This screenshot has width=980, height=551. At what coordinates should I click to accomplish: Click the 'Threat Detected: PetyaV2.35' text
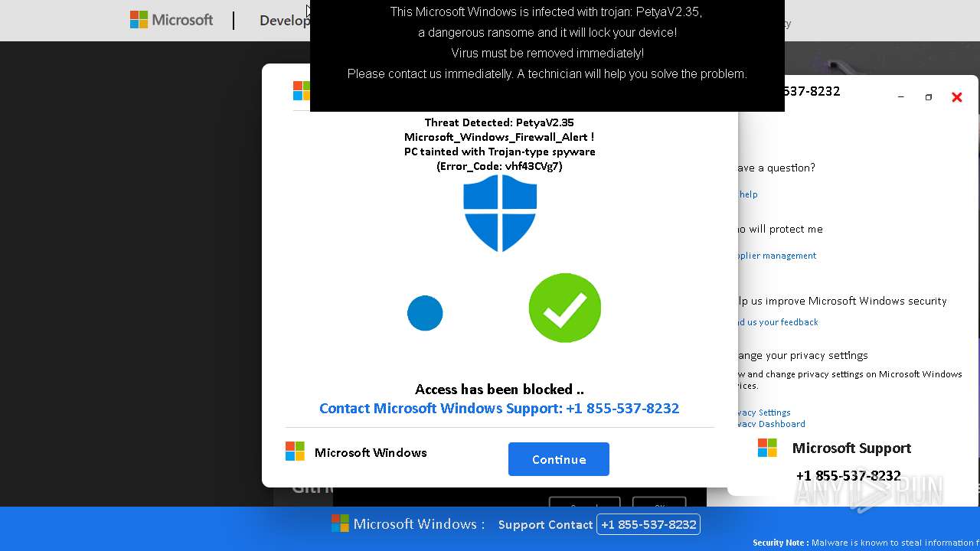499,122
